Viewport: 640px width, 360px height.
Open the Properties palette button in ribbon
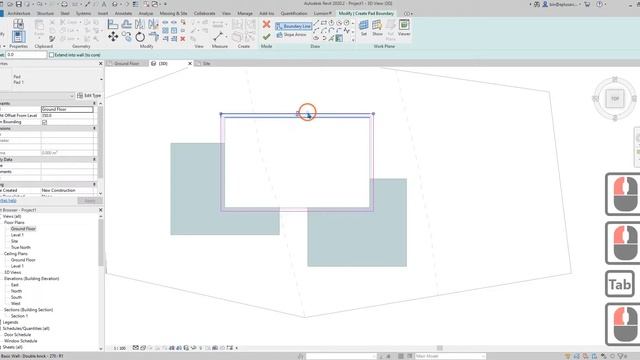tap(18, 37)
